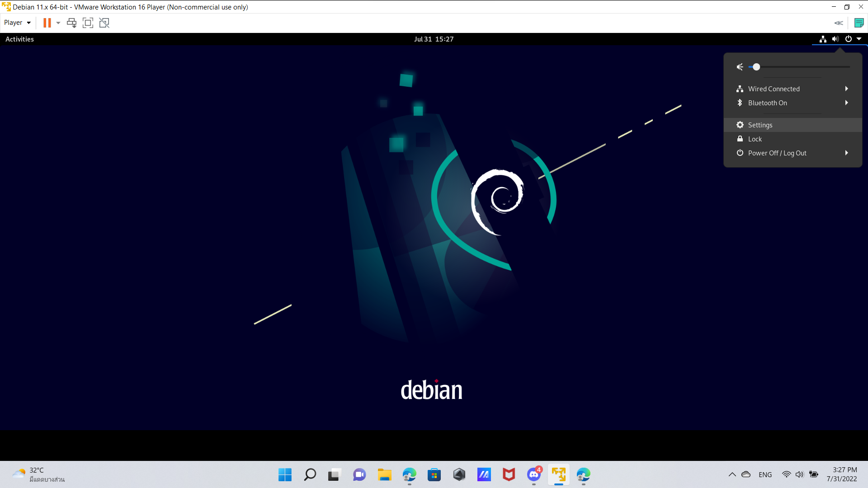Enter full screen mode in VMware

click(88, 23)
